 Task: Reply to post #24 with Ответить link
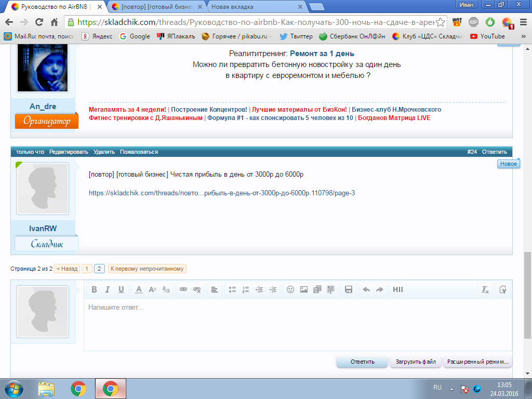click(495, 152)
